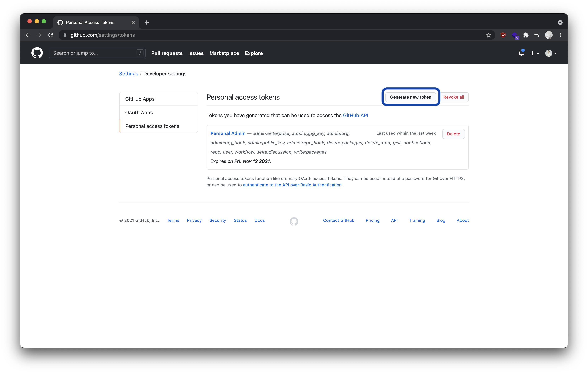Open the media control playlist icon
Viewport: 588px width, 374px height.
(537, 35)
